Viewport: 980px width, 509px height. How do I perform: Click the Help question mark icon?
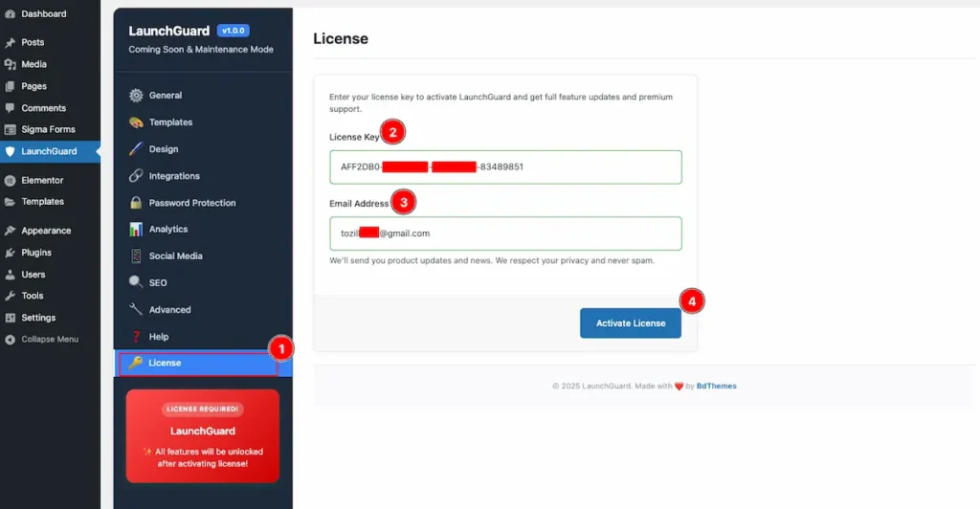[x=136, y=337]
